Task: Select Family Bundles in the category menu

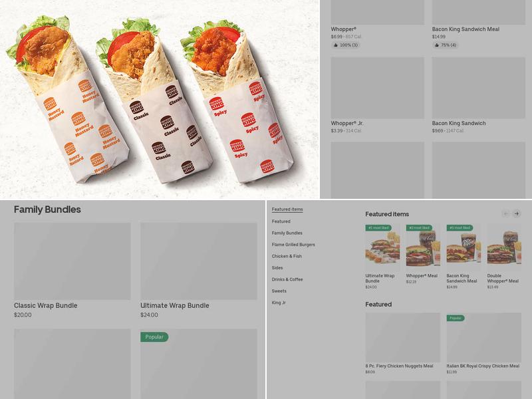Action: 287,233
